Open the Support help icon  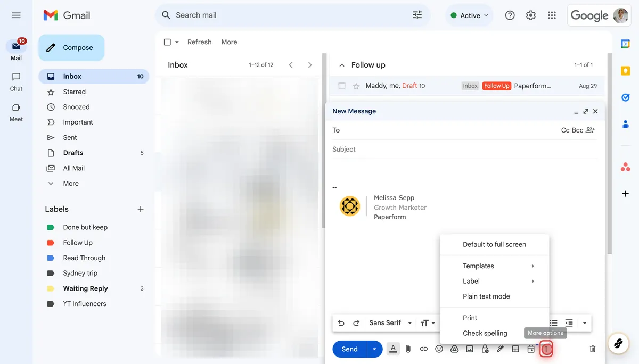510,15
